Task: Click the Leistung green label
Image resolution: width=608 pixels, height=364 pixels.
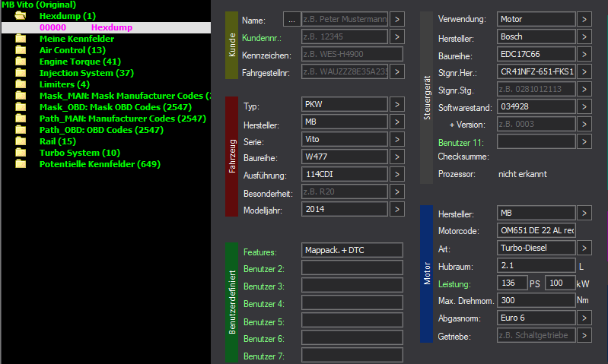Action: (x=454, y=284)
